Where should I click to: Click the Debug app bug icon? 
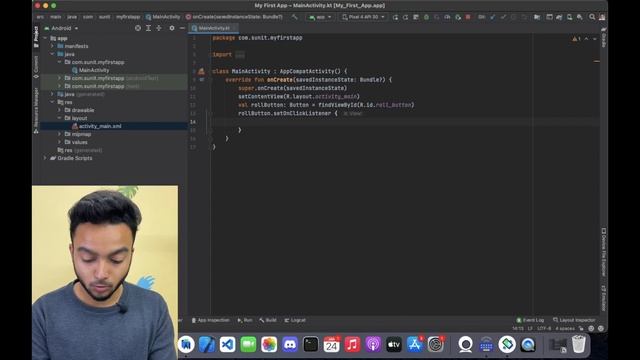(x=426, y=17)
